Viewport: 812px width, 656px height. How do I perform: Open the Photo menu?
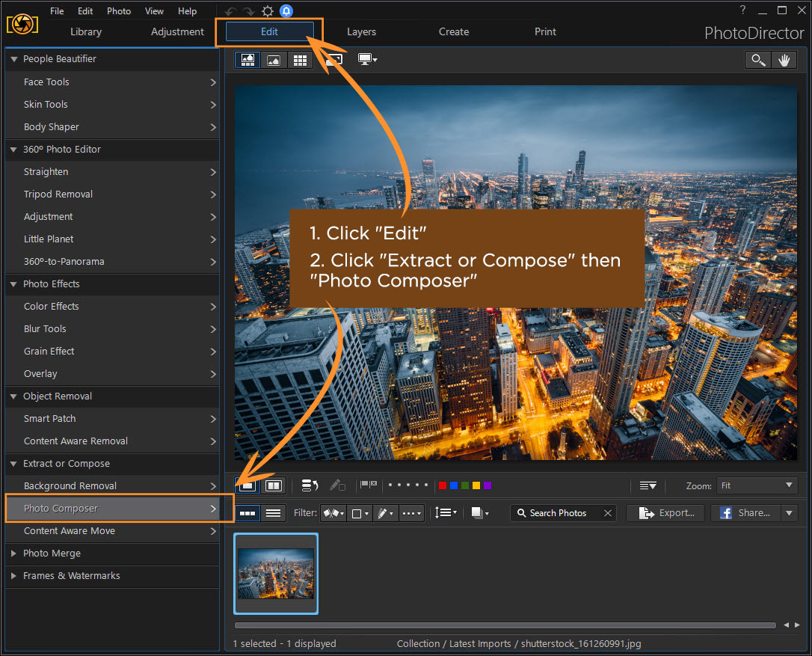coord(118,11)
